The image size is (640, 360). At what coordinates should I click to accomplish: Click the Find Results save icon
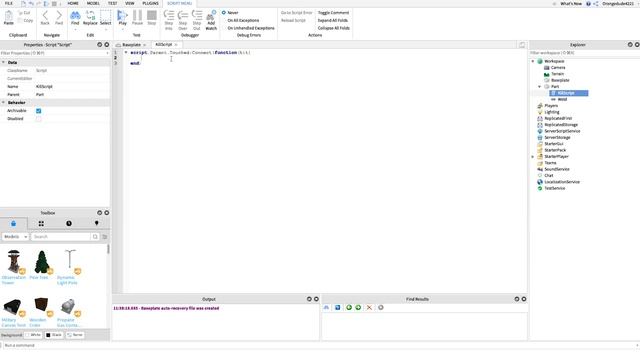(338, 307)
